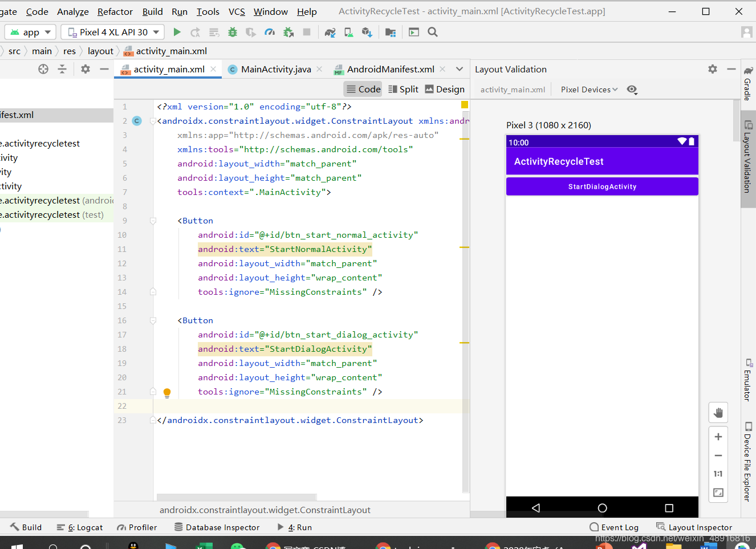Zoom out the layout preview
The image size is (756, 549).
pyautogui.click(x=718, y=456)
